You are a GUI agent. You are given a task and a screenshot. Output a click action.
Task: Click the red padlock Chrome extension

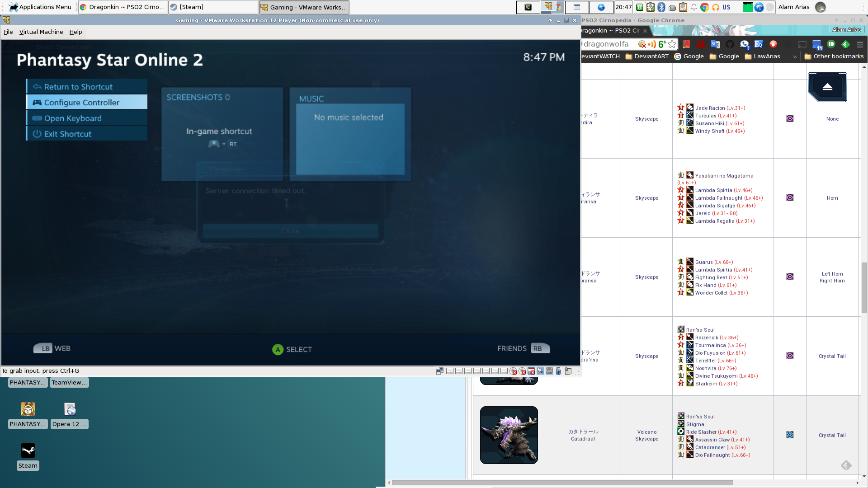coord(701,44)
